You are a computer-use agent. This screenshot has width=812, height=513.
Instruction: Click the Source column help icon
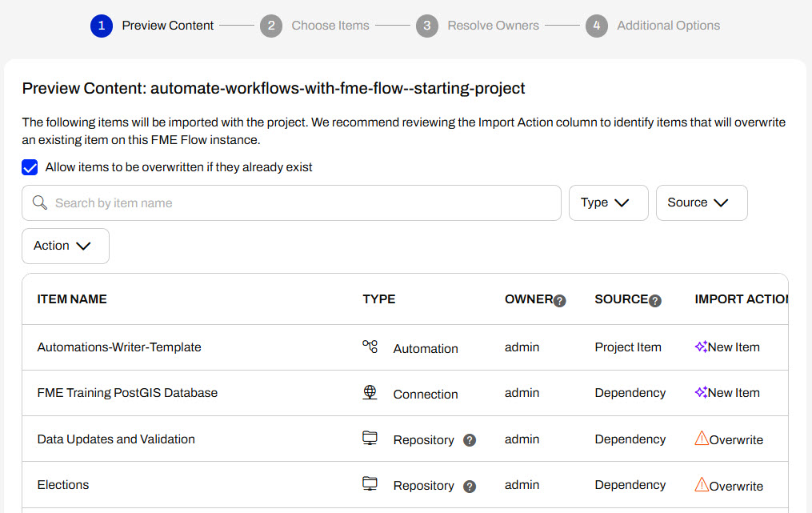pos(655,301)
